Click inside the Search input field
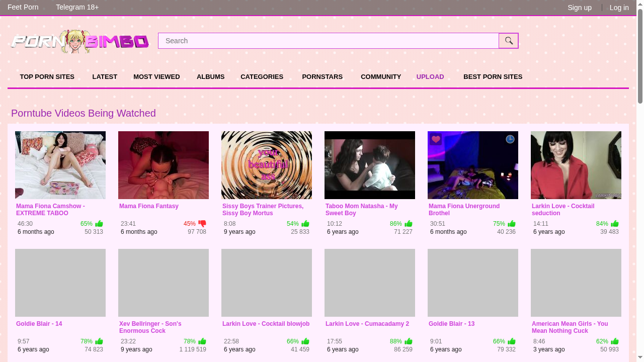The width and height of the screenshot is (644, 362). click(x=327, y=41)
